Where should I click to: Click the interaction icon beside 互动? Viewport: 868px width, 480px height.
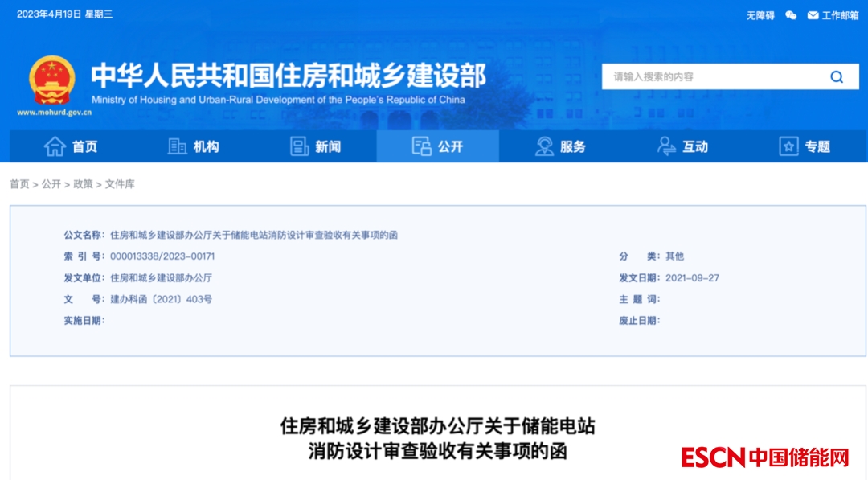(x=666, y=146)
